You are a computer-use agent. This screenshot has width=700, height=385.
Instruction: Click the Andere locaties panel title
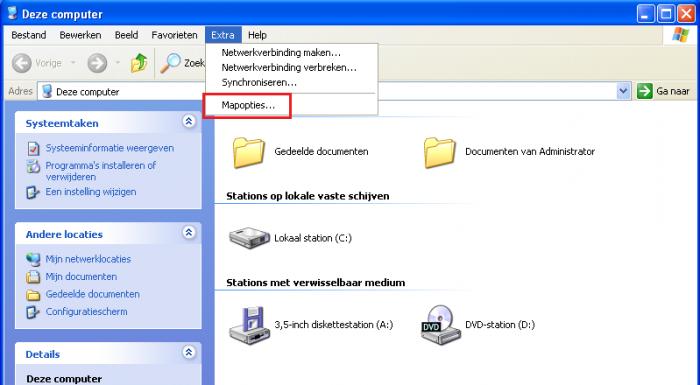pos(64,234)
